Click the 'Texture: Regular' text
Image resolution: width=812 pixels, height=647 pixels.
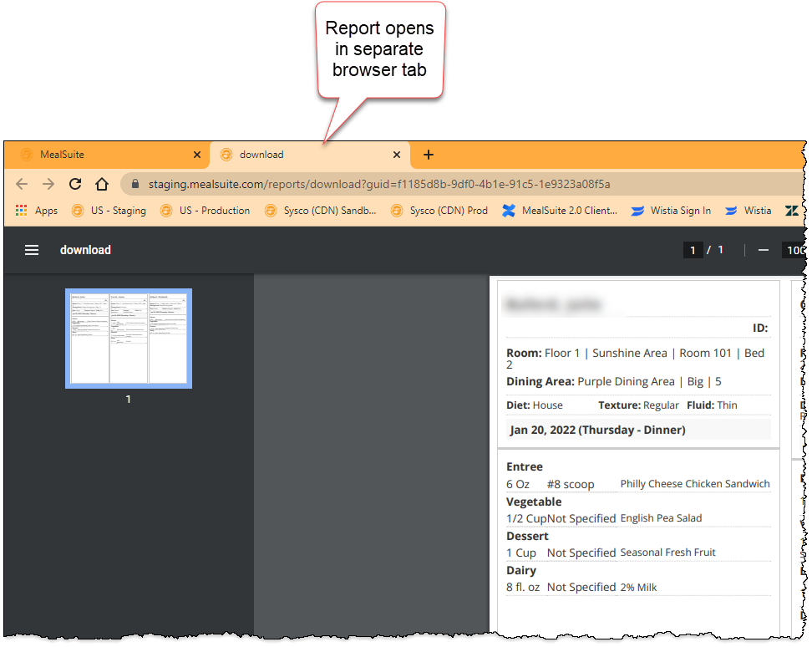point(638,405)
